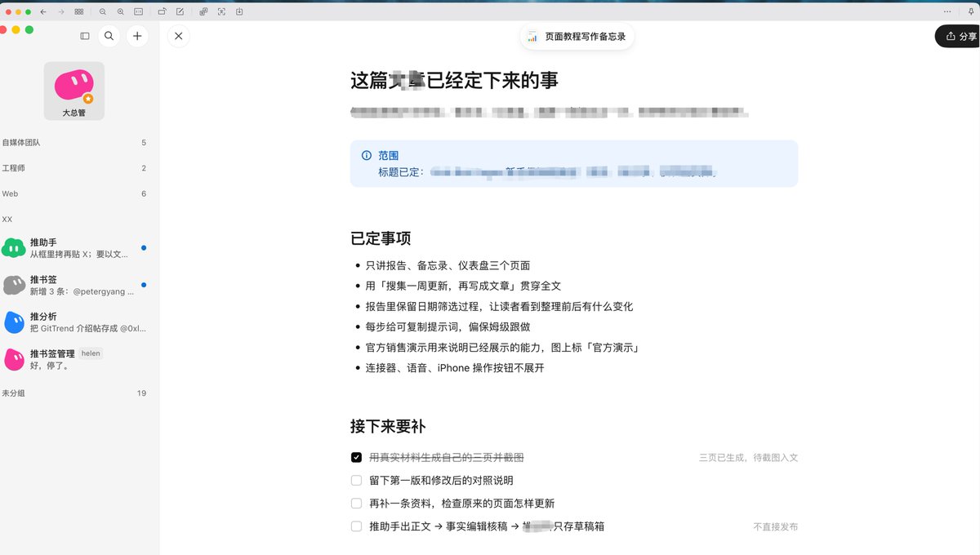Click the 接下来要补 heading
Image resolution: width=980 pixels, height=555 pixels.
pos(388,426)
